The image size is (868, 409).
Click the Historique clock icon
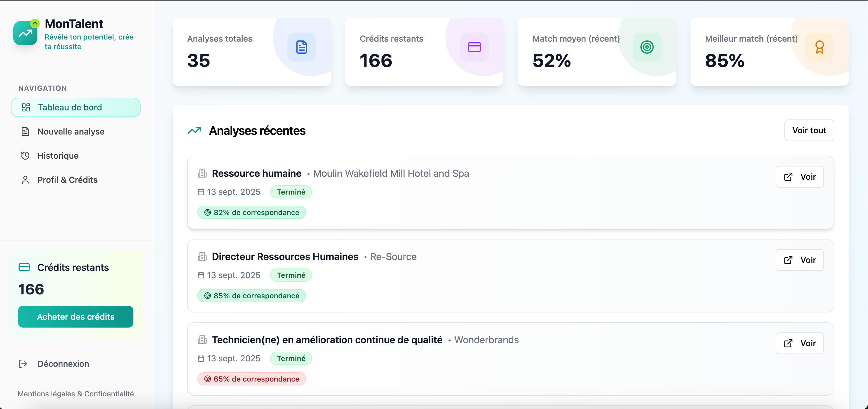(x=25, y=156)
